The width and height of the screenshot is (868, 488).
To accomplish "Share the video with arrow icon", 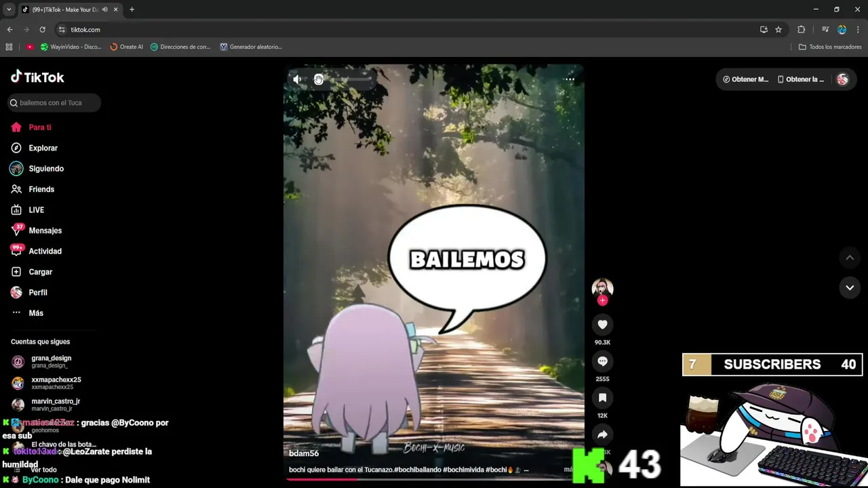I will [x=602, y=434].
